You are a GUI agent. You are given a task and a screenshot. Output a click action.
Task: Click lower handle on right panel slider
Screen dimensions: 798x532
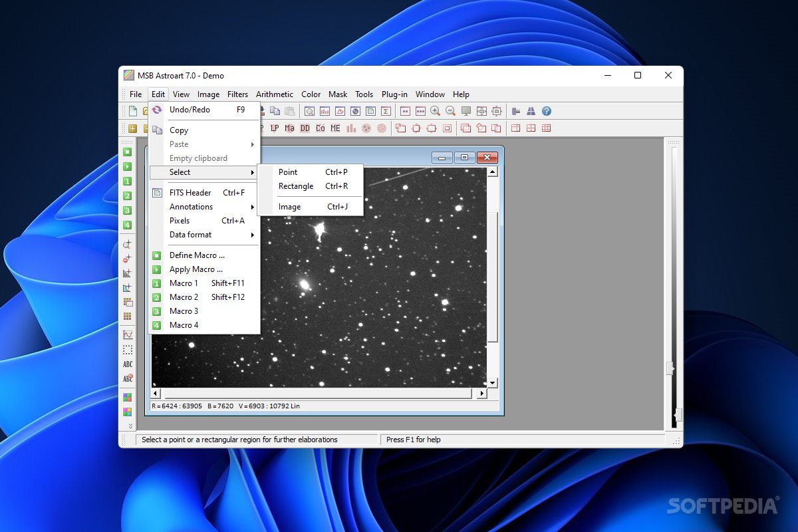pyautogui.click(x=678, y=416)
